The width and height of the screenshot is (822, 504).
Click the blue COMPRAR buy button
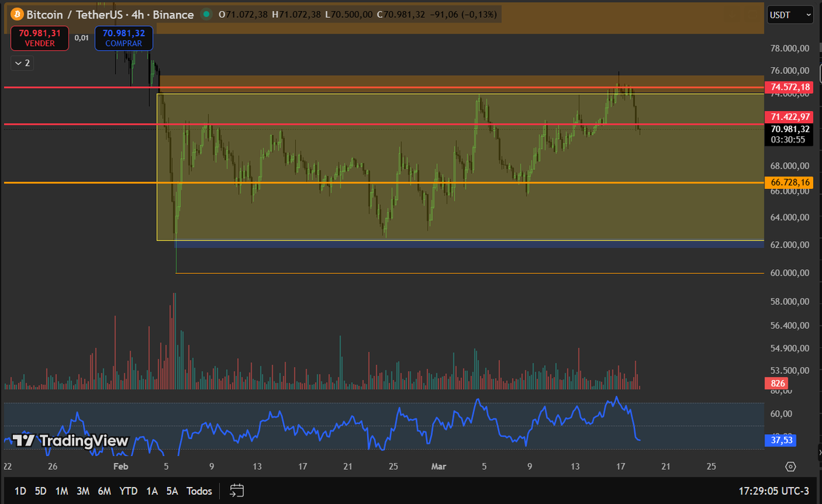point(124,38)
